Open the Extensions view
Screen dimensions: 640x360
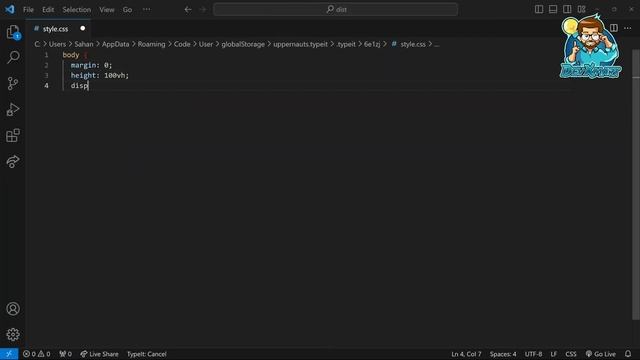[x=13, y=136]
